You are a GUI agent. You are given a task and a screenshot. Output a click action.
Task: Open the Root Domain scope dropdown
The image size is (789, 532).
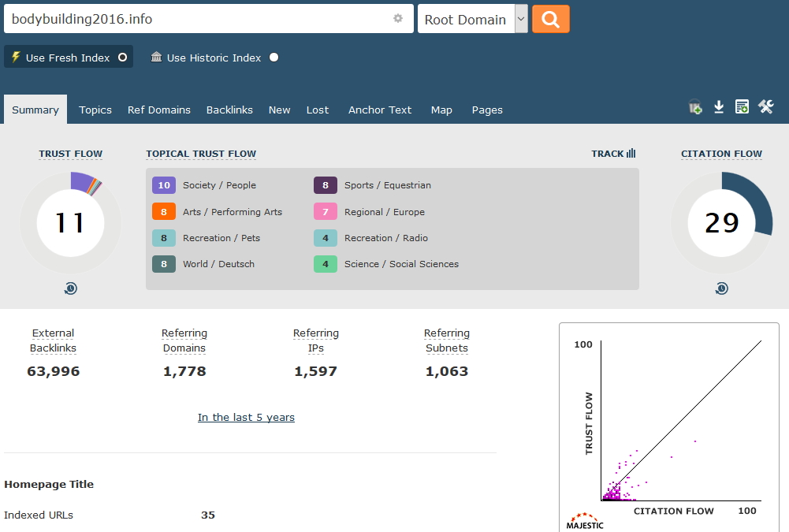(465, 20)
